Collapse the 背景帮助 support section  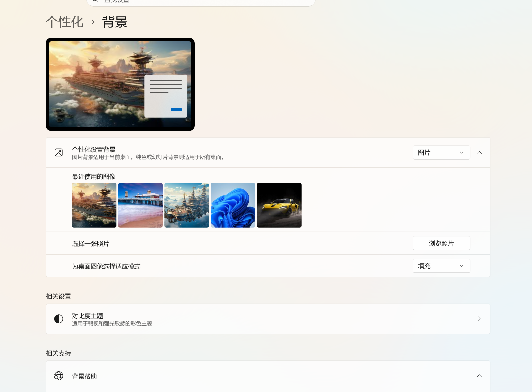[479, 376]
